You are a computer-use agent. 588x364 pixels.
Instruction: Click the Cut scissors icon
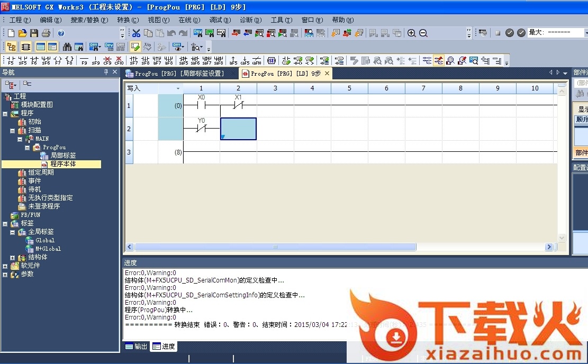pos(136,33)
